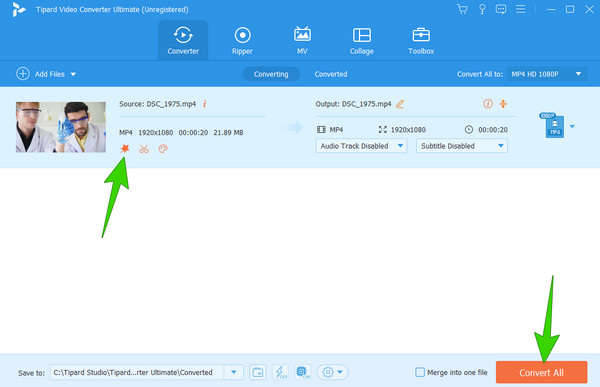
Task: Open output folder icon in bottom bar
Action: click(x=258, y=372)
